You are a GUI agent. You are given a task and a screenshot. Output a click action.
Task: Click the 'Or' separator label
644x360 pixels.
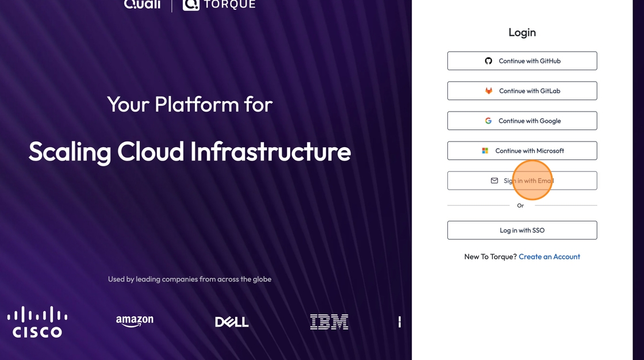point(520,205)
